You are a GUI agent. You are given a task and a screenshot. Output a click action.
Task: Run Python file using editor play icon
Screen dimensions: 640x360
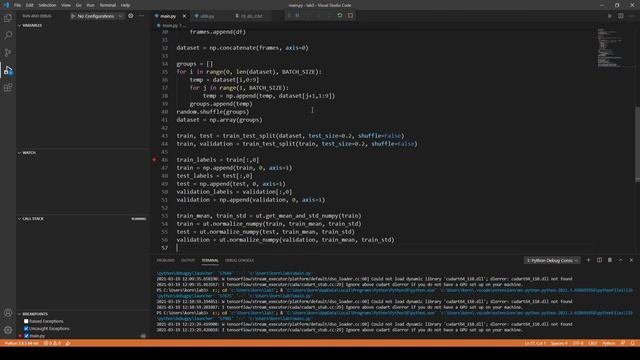tap(610, 16)
